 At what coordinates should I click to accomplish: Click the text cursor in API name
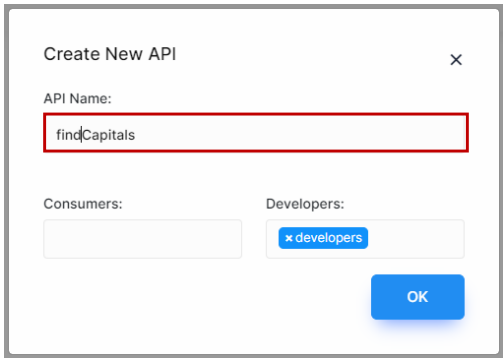click(82, 135)
